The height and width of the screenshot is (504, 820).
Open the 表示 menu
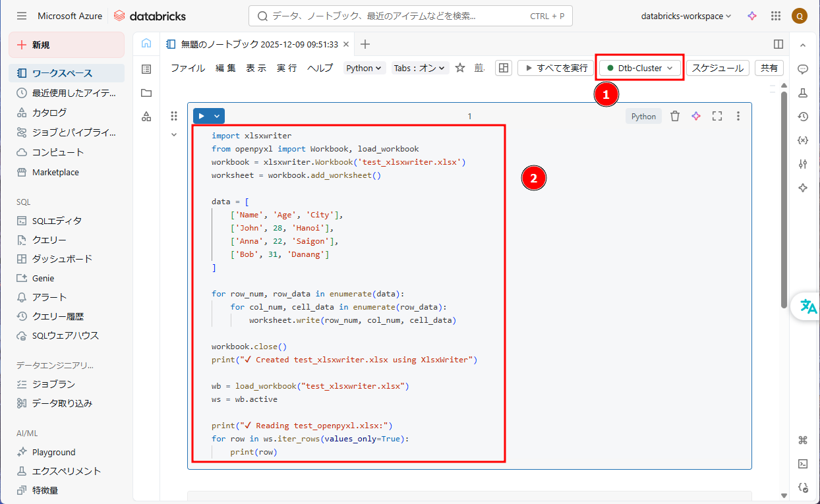coord(256,68)
